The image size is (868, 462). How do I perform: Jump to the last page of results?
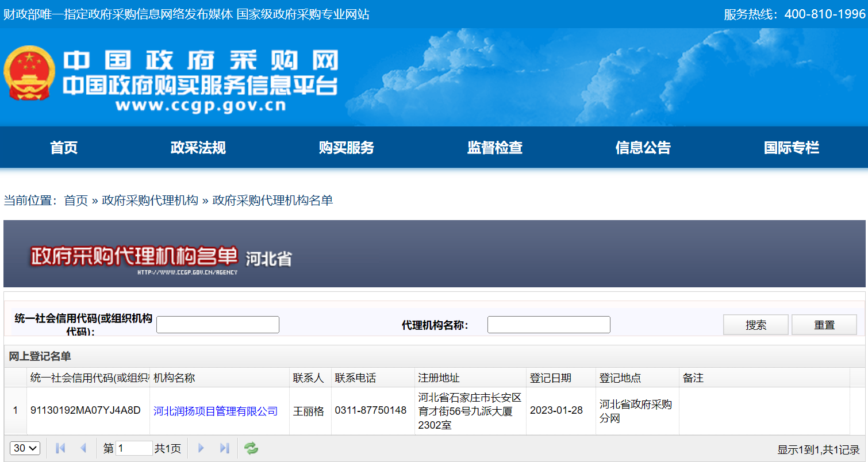tap(224, 448)
